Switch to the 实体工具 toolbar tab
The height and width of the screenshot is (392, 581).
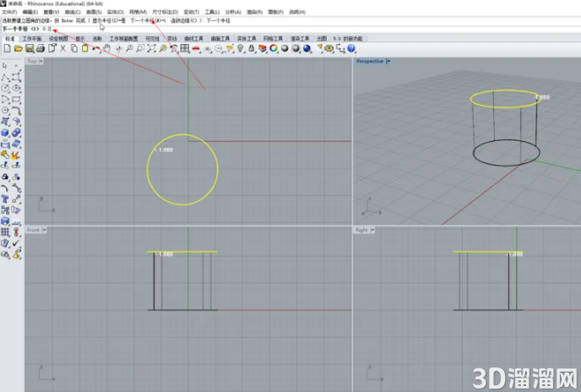[247, 39]
